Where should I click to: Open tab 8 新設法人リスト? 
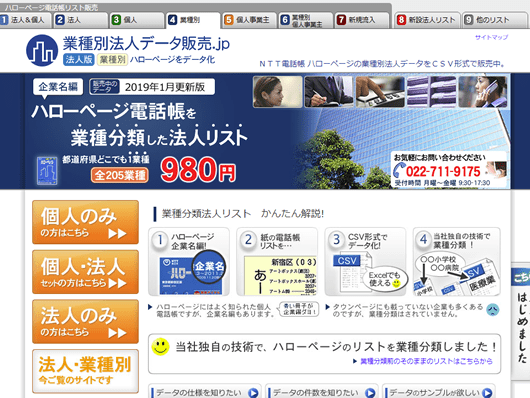(427, 20)
